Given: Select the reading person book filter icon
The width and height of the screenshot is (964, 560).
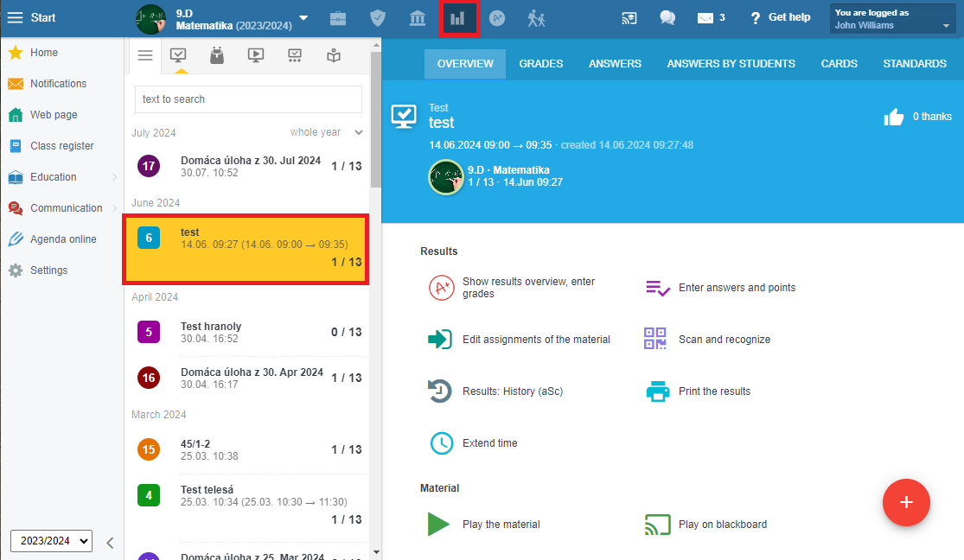Looking at the screenshot, I should pyautogui.click(x=334, y=55).
